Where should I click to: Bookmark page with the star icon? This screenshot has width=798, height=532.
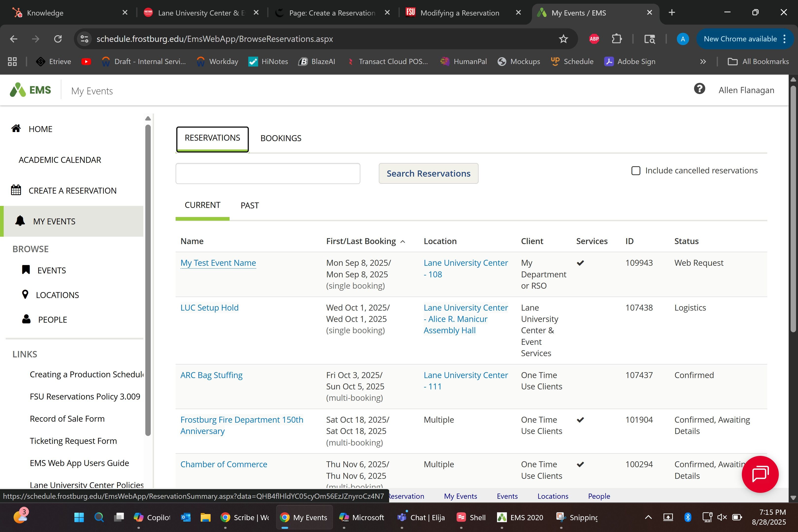(x=563, y=39)
